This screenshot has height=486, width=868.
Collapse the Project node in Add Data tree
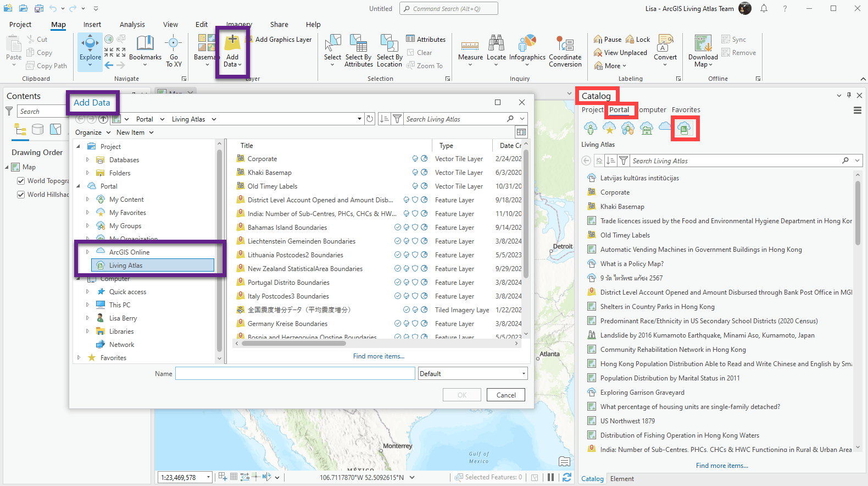click(79, 147)
